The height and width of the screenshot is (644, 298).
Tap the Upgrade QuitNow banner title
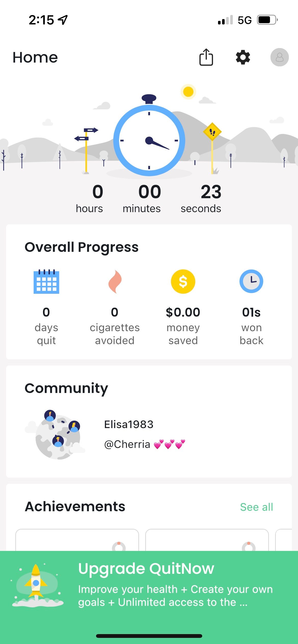pos(146,569)
